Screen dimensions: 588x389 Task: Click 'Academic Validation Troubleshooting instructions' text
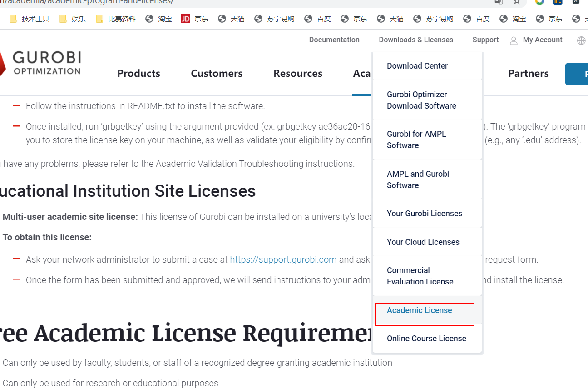[x=255, y=164]
